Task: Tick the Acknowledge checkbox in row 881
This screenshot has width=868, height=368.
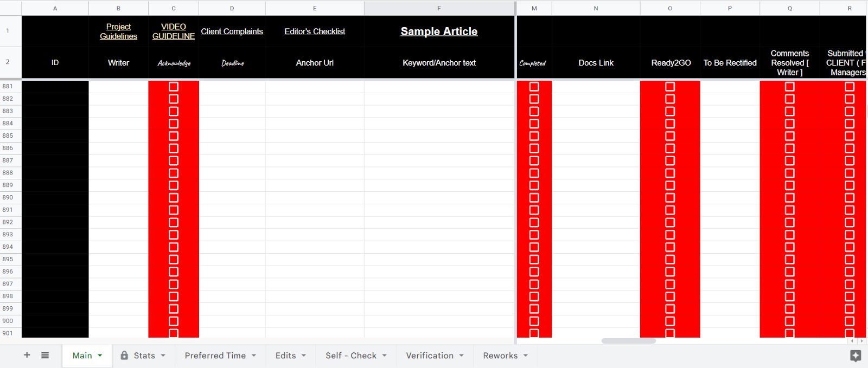Action: 174,87
